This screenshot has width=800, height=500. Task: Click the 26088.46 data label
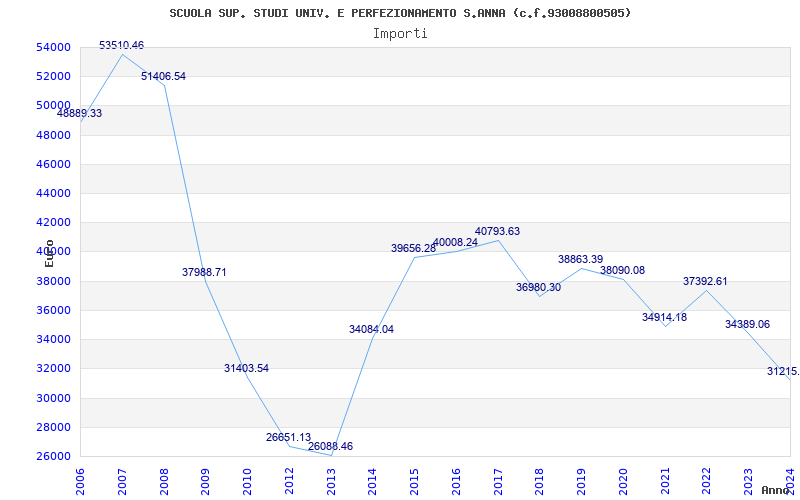tap(330, 446)
